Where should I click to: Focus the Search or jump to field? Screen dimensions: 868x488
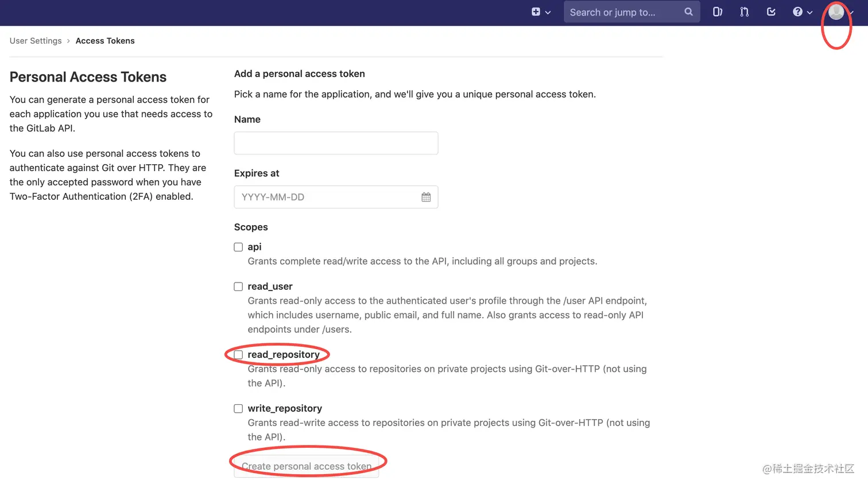click(631, 12)
